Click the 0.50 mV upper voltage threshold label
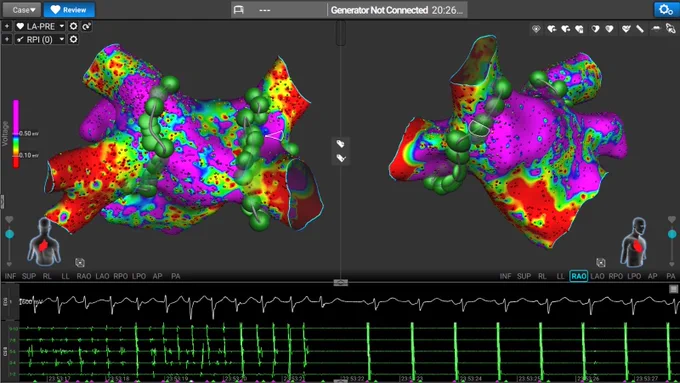 [x=29, y=134]
